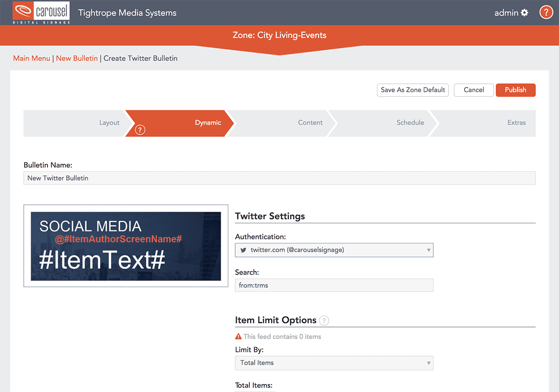559x392 pixels.
Task: Open admin settings gear icon
Action: [x=525, y=13]
